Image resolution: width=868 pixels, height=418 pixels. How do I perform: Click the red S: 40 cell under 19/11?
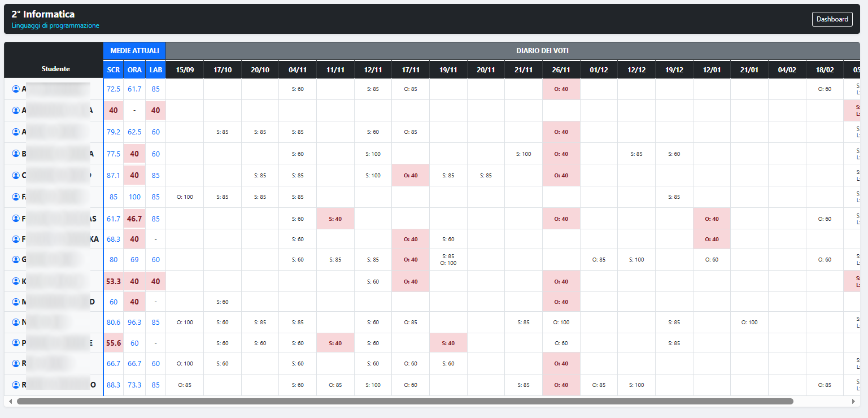click(448, 343)
